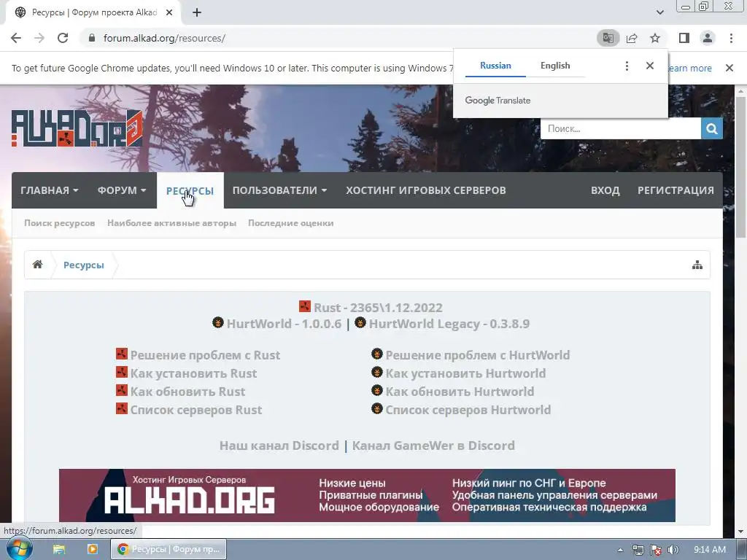Open Решение проблем с HurtWorld link
Viewport: 747px width, 560px height.
tap(477, 355)
